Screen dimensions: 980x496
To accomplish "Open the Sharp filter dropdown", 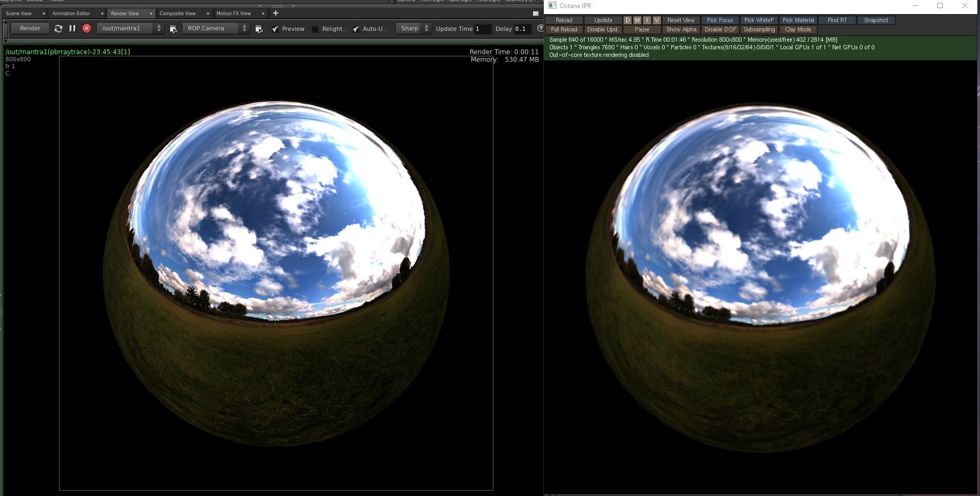I will (x=413, y=28).
